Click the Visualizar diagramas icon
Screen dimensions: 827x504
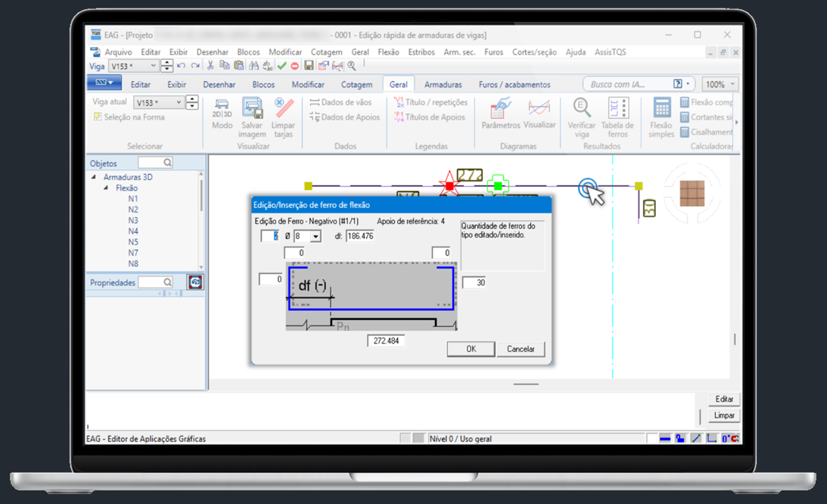pyautogui.click(x=539, y=112)
